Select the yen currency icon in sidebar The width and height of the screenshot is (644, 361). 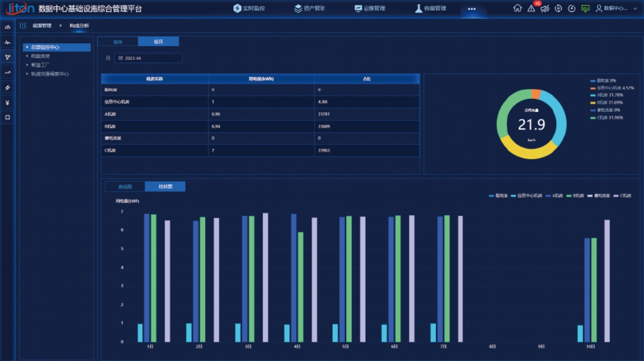[7, 102]
